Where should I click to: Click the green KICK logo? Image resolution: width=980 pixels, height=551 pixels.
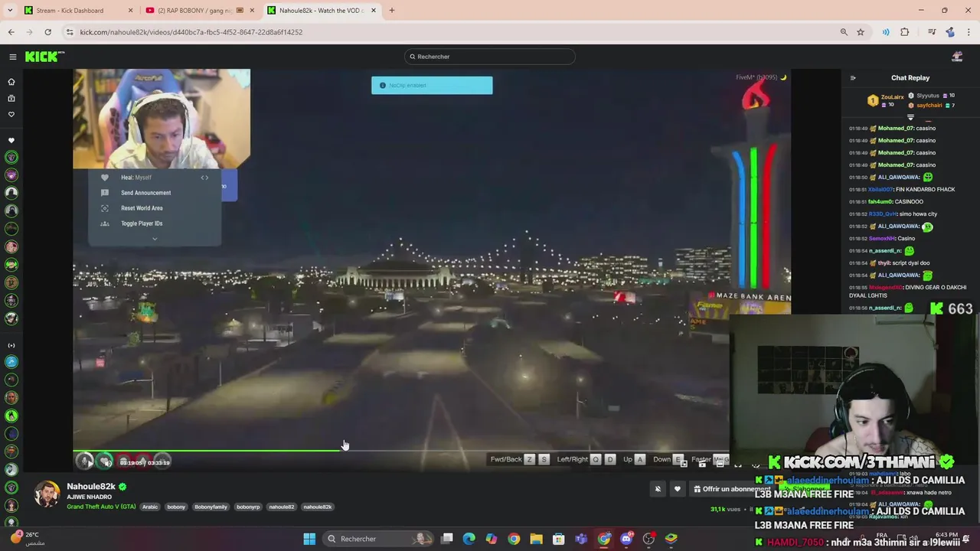(x=44, y=57)
